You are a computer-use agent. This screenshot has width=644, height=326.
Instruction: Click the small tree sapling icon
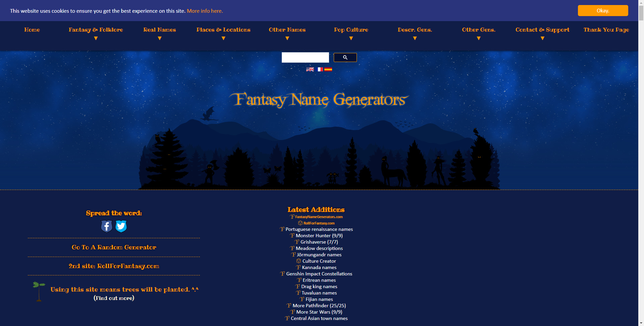pos(39,291)
